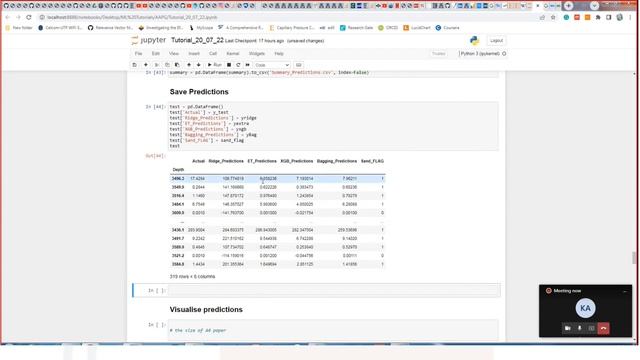
Task: Open the Edit menu
Action: (x=156, y=53)
